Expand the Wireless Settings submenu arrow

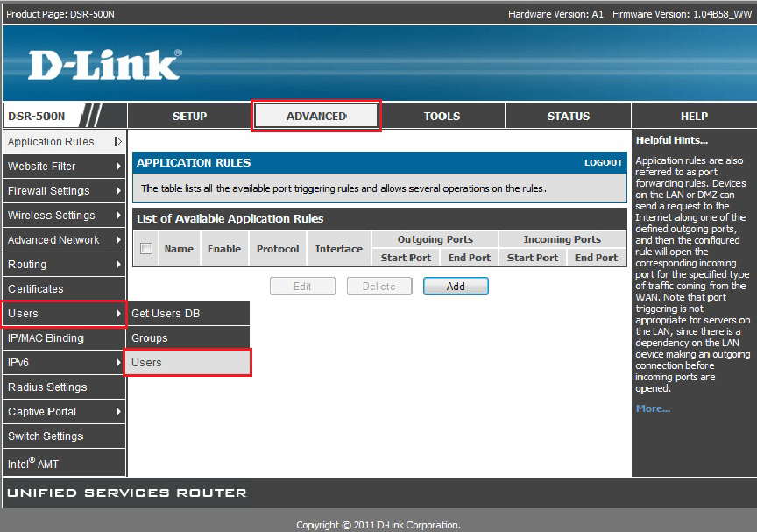point(118,216)
